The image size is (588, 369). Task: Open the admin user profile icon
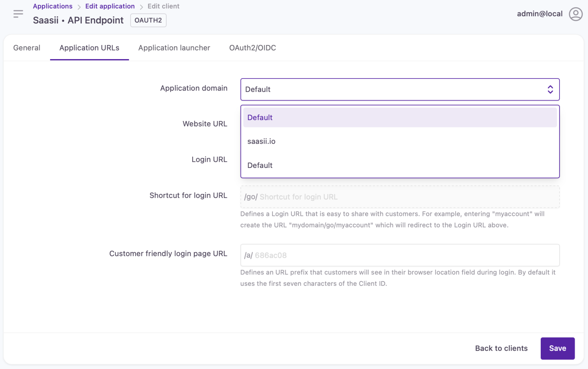[575, 14]
